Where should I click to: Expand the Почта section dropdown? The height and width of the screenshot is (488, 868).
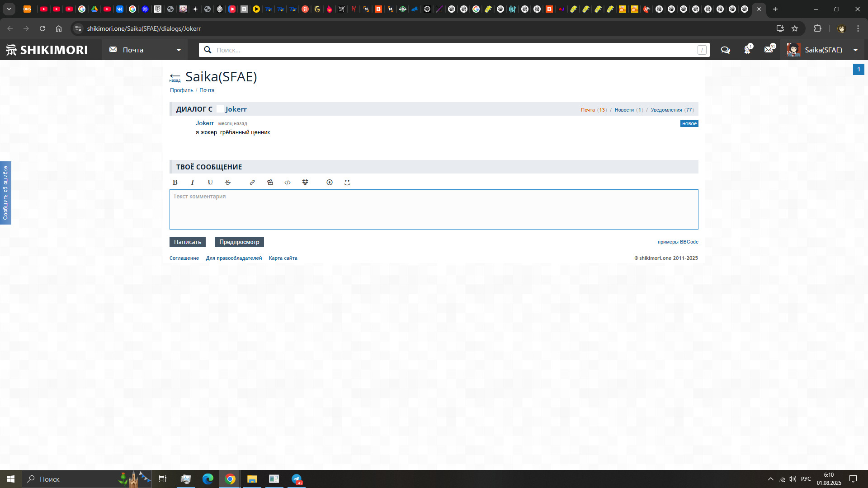179,50
